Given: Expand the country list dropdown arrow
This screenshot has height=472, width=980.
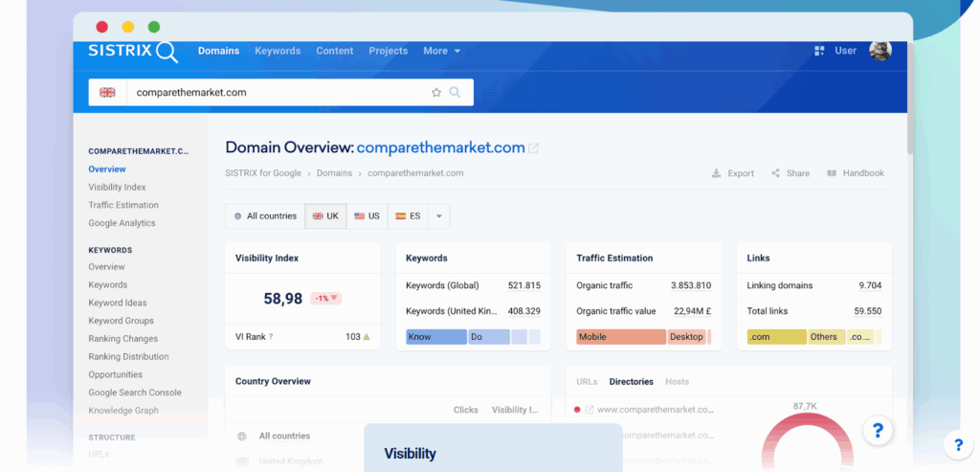Looking at the screenshot, I should [x=438, y=216].
